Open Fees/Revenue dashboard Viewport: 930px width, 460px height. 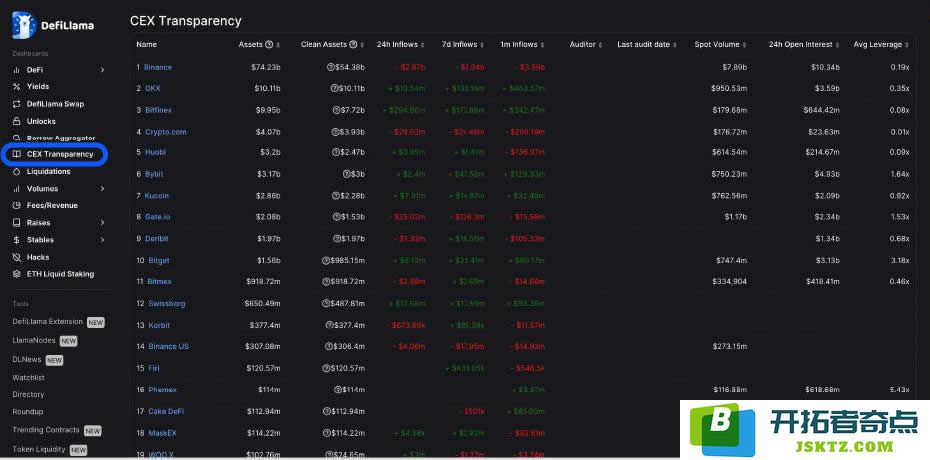tap(52, 205)
